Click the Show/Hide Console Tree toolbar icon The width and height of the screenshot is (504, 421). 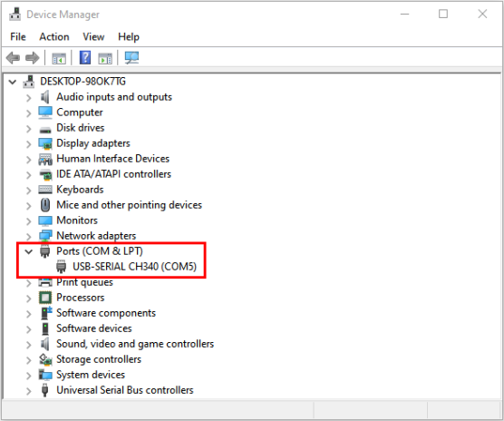click(59, 58)
